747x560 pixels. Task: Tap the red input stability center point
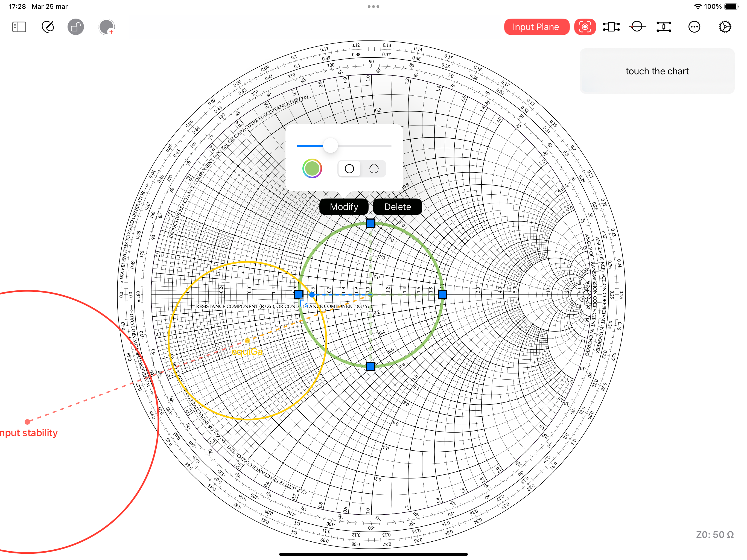[27, 422]
